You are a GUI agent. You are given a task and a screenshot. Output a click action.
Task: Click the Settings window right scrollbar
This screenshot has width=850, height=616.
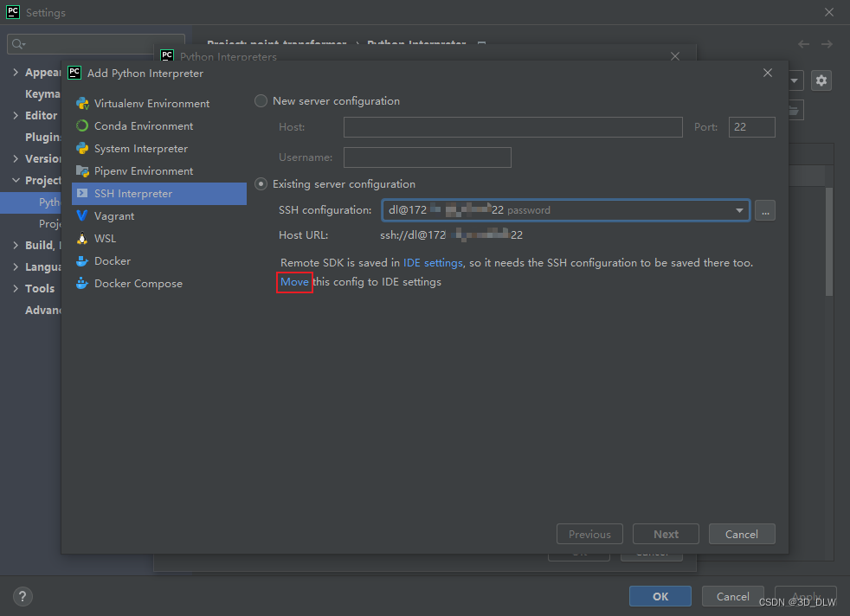(x=829, y=241)
